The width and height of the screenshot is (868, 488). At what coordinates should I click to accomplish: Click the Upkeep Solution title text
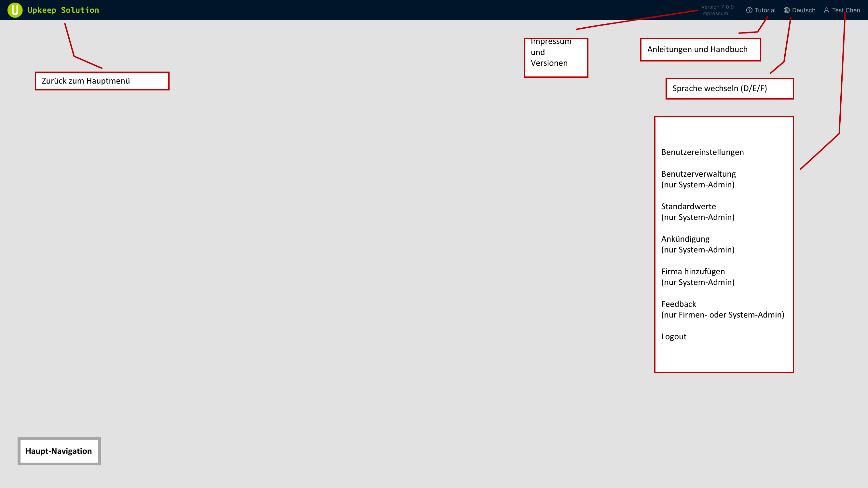click(63, 10)
